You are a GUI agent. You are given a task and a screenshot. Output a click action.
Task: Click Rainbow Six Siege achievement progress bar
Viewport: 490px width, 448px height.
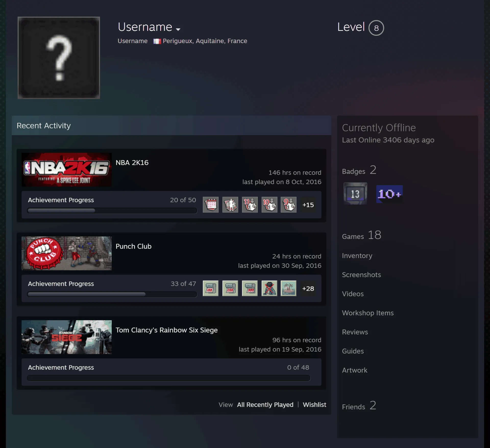[168, 378]
